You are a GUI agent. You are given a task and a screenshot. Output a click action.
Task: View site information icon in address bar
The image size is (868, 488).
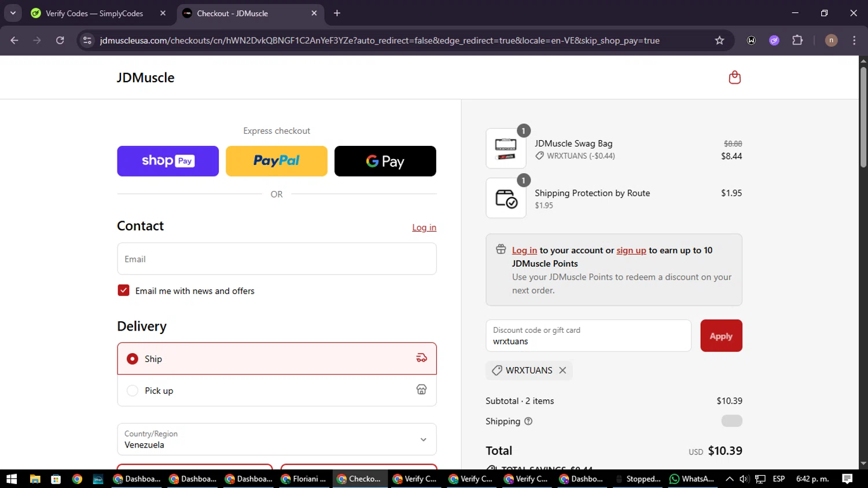(x=87, y=41)
